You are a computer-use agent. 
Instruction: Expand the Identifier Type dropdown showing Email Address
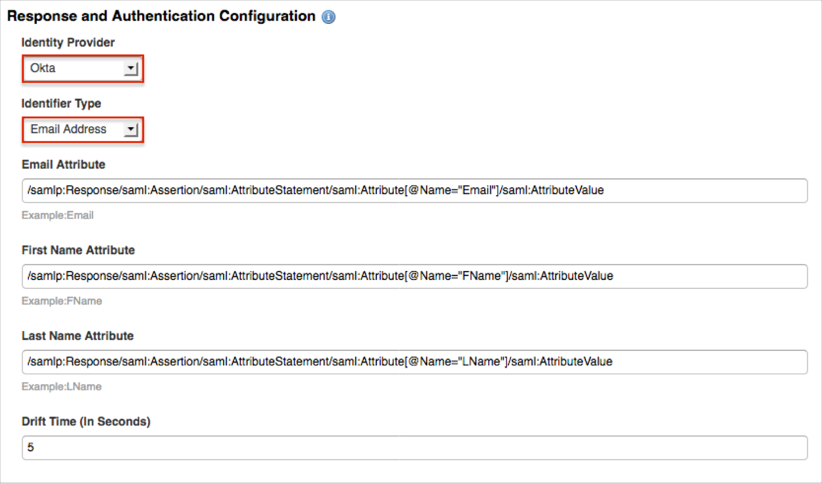click(82, 129)
